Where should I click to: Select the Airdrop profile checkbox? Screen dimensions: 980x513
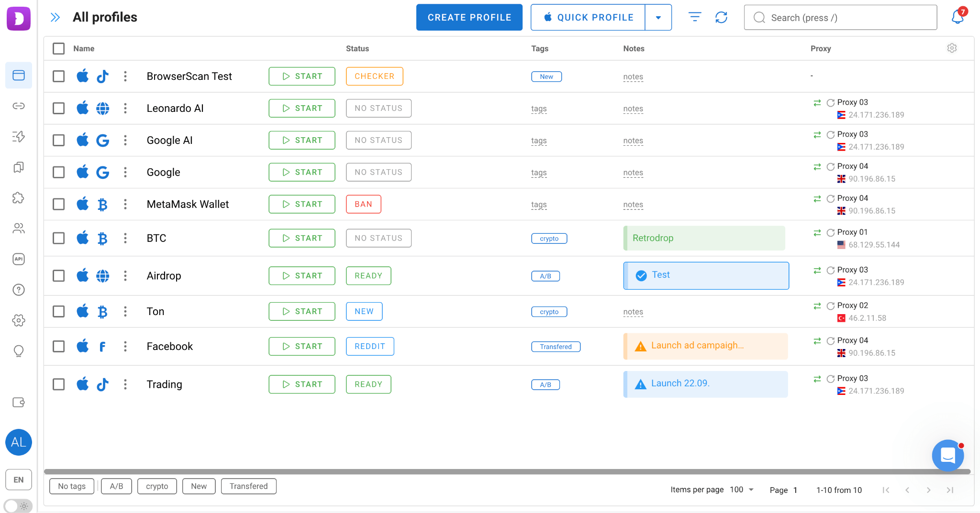(58, 276)
